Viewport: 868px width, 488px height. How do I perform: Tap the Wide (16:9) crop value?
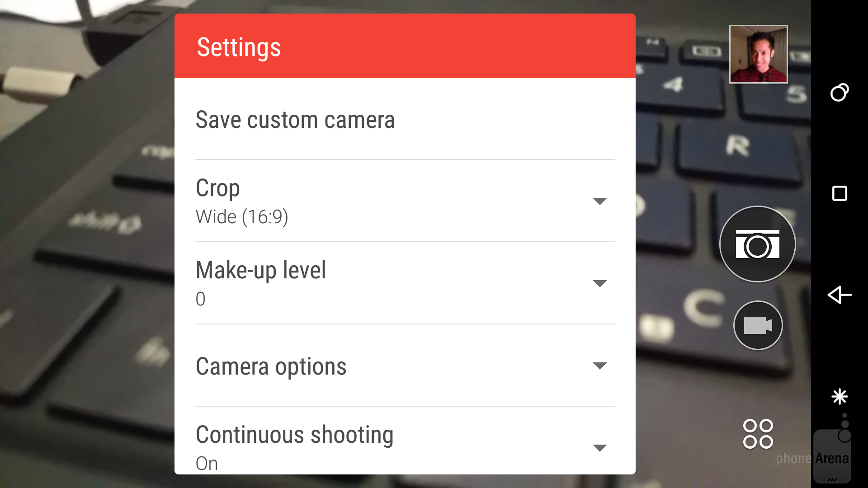[x=242, y=217]
